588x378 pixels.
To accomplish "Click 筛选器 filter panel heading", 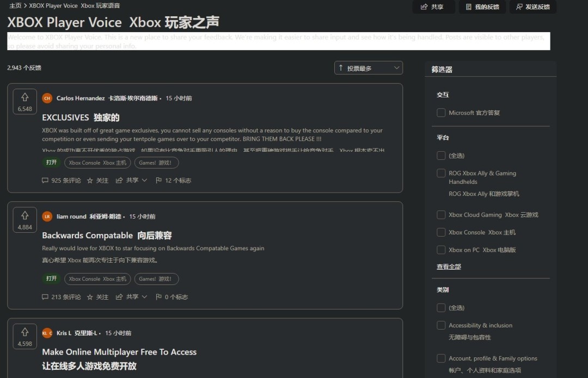I will pyautogui.click(x=442, y=69).
